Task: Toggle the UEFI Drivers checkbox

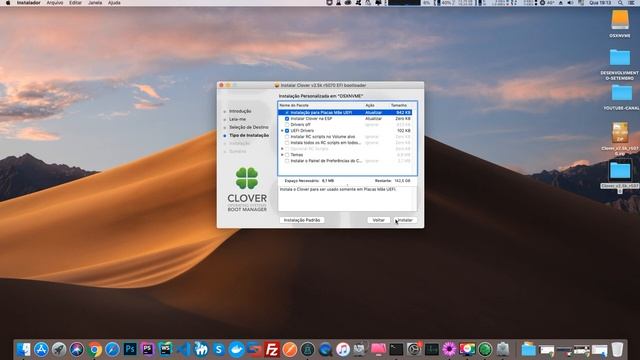Action: [287, 131]
